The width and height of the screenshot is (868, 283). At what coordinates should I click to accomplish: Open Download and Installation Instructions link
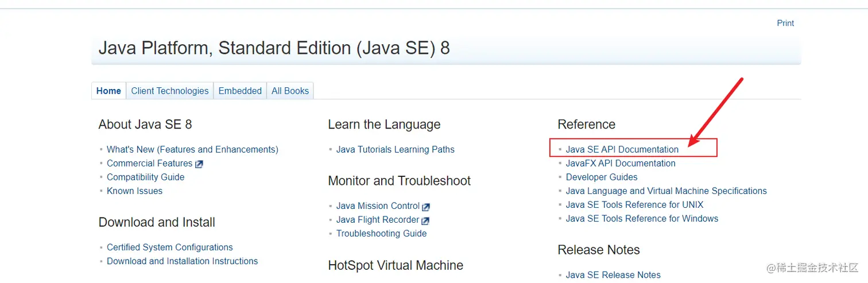[182, 261]
